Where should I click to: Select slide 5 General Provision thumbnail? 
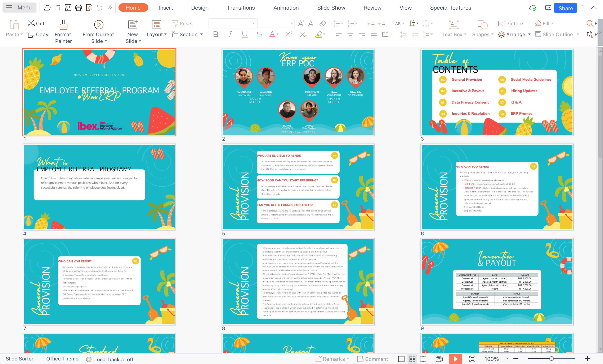point(298,187)
